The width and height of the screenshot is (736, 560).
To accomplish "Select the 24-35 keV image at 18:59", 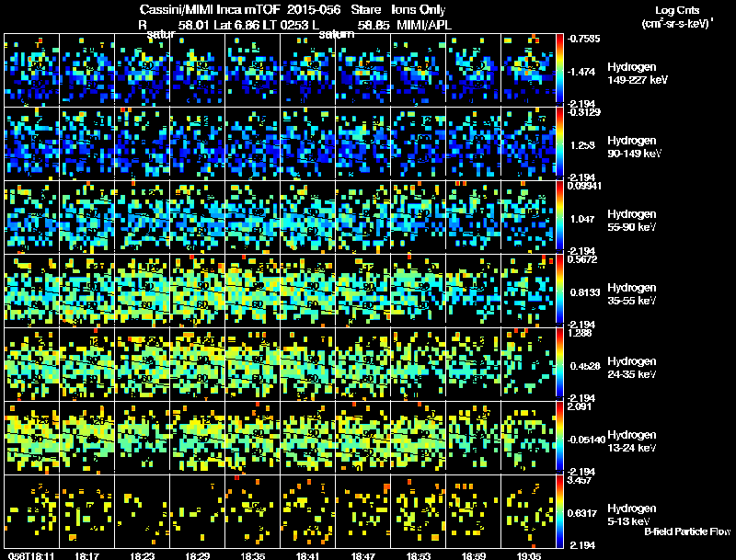I will [473, 364].
